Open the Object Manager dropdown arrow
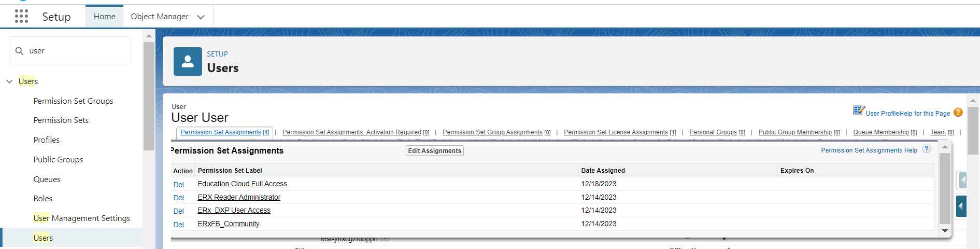 coord(201,17)
